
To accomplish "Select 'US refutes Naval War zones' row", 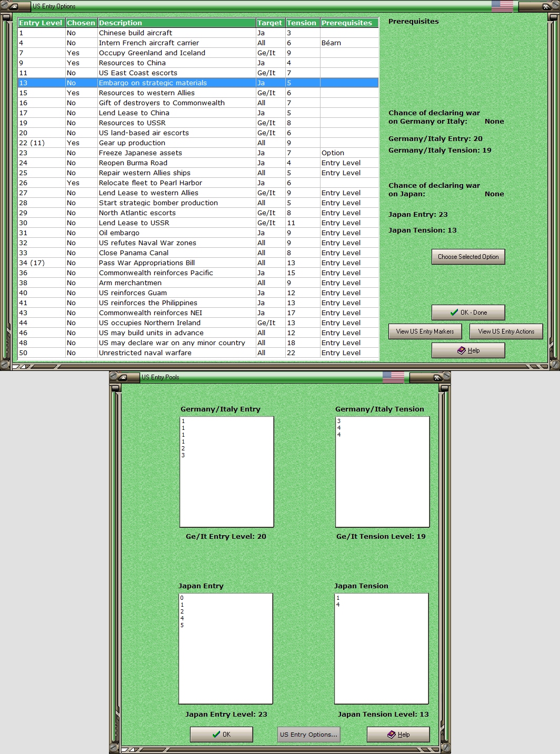I will click(x=198, y=243).
